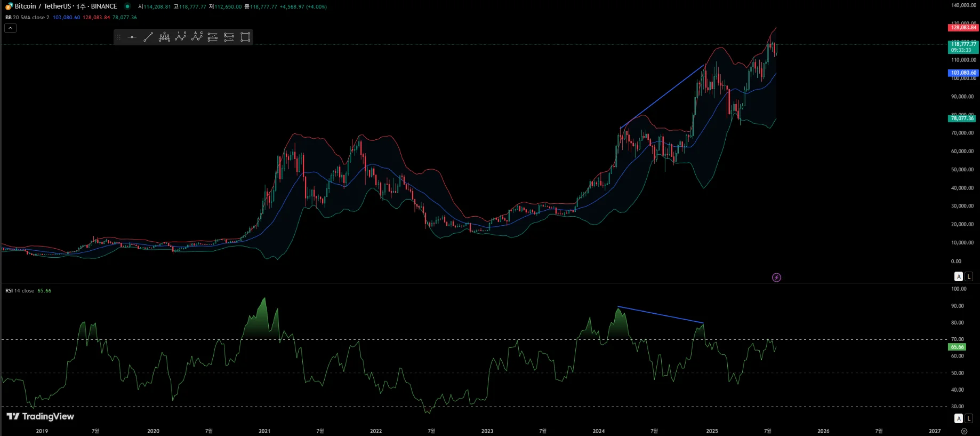Select the ABC correction wave tool
The width and height of the screenshot is (980, 436).
(197, 37)
